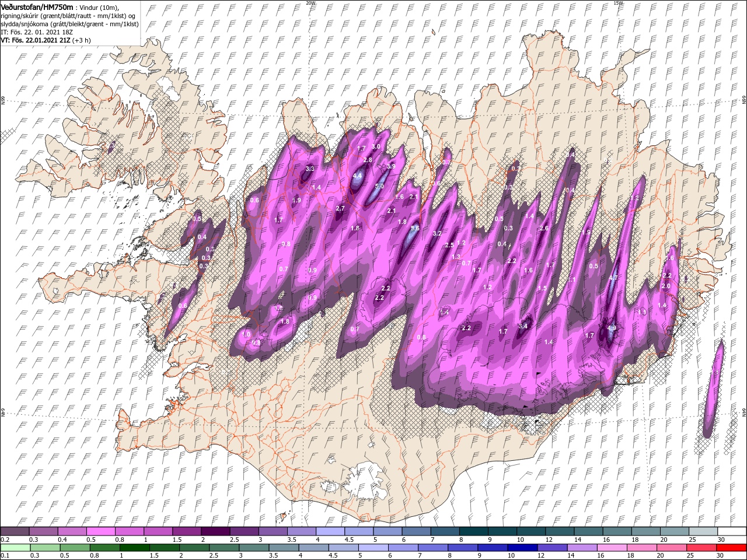Click the top legend row's 0.2 dark mauve swatch
The height and width of the screenshot is (560, 747).
pos(15,531)
